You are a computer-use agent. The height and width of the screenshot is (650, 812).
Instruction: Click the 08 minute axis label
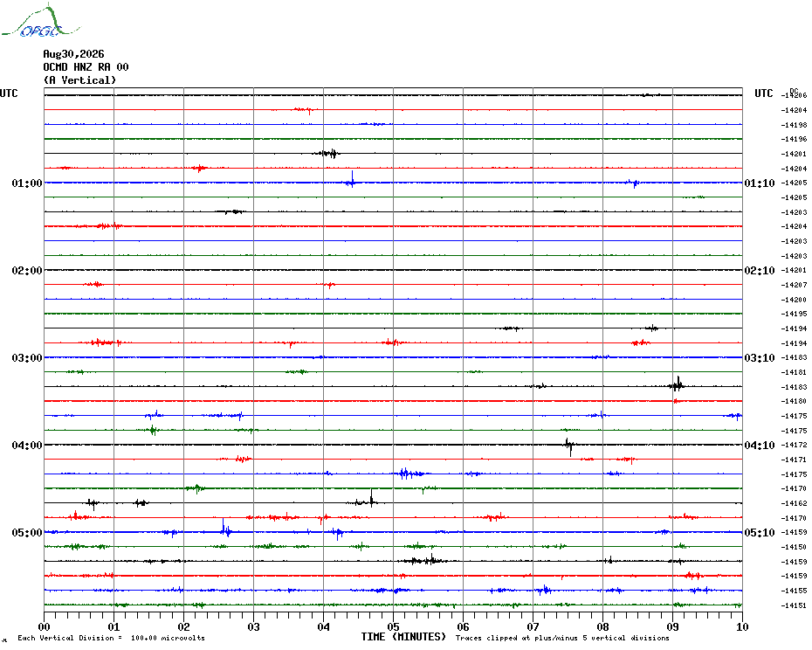tap(602, 626)
